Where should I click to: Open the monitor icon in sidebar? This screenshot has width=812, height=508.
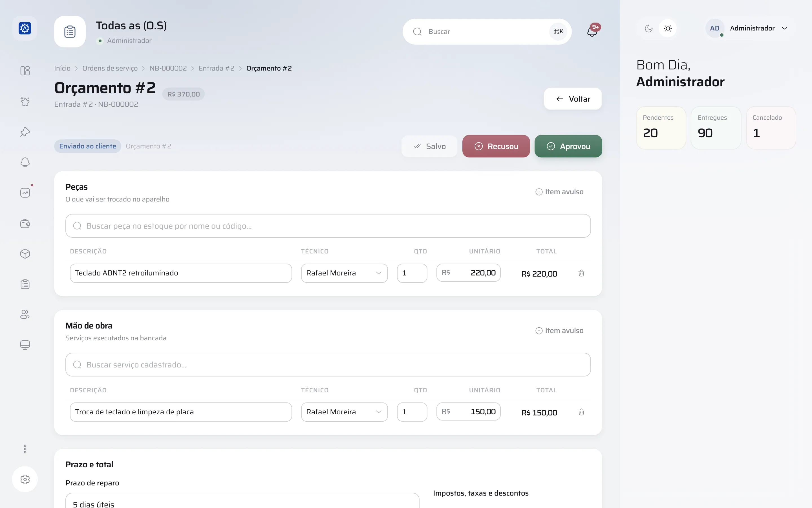click(25, 345)
